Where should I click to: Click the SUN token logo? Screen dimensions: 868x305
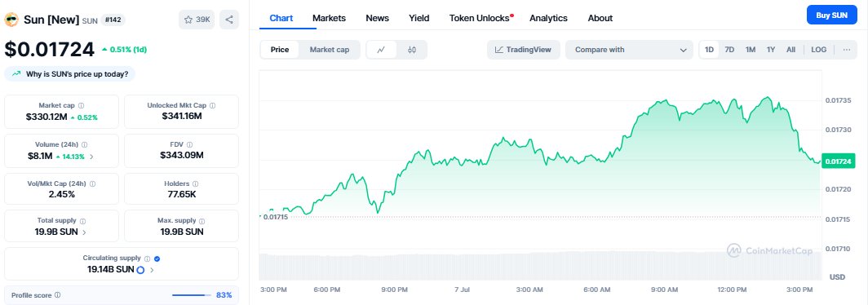(11, 20)
